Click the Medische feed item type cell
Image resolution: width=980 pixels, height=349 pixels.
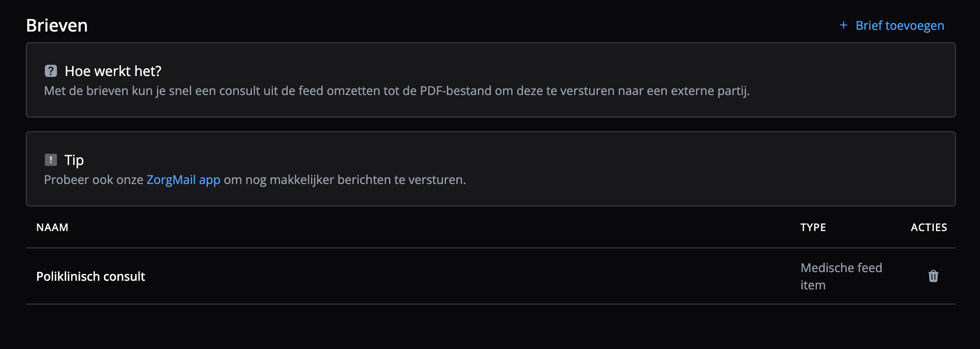841,268
